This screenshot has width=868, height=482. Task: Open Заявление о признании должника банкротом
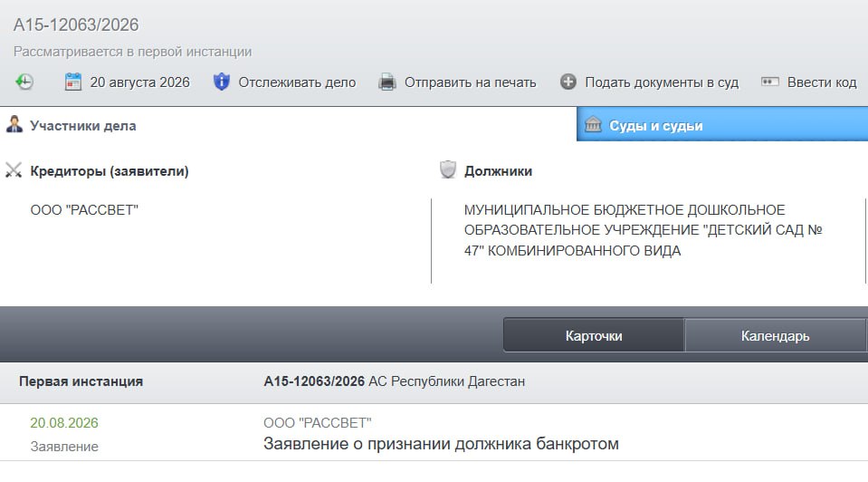click(441, 444)
